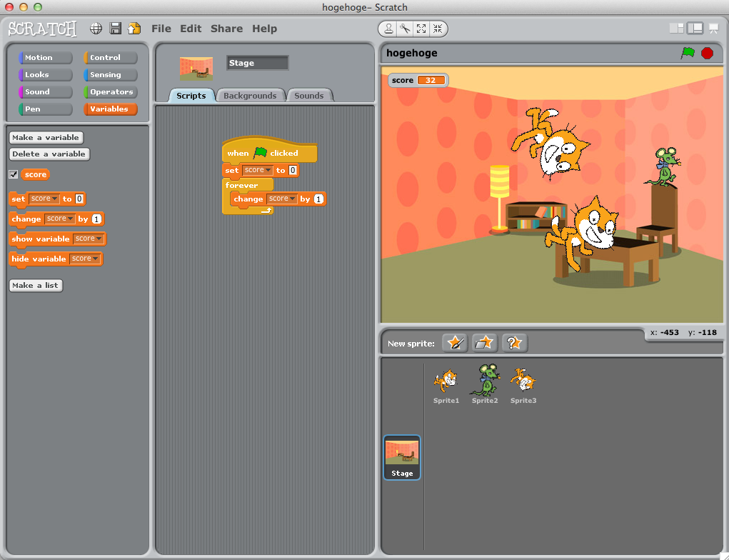Open dropdown in hide variable block
Image resolution: width=729 pixels, height=560 pixels.
point(85,259)
